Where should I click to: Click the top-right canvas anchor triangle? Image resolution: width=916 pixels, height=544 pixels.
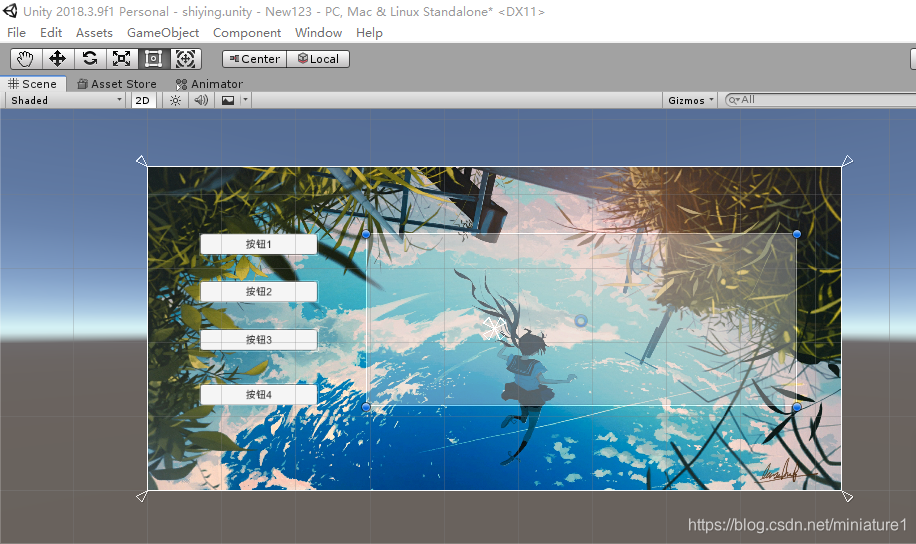848,160
